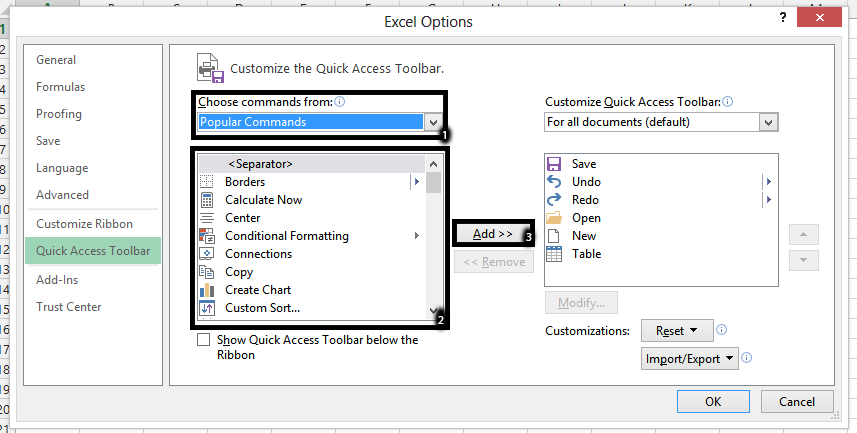Select the <Separator> list entry
Viewport: 857px width, 433px height.
pos(312,163)
